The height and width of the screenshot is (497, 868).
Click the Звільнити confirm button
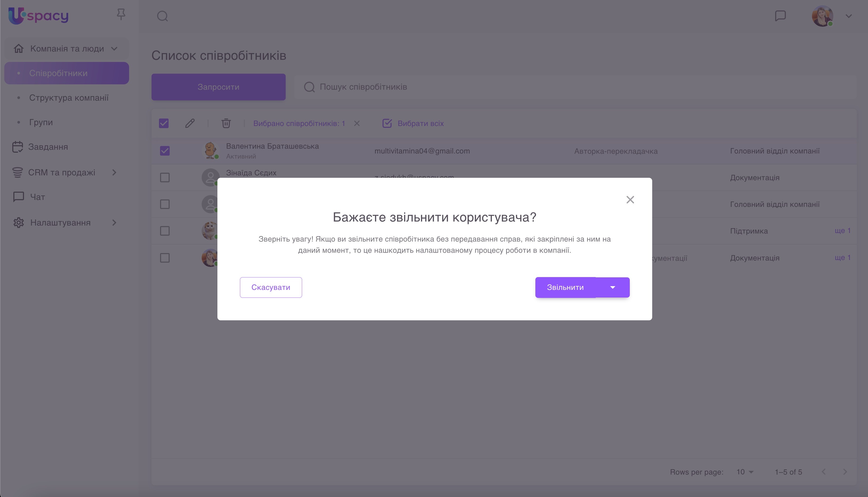pos(565,287)
